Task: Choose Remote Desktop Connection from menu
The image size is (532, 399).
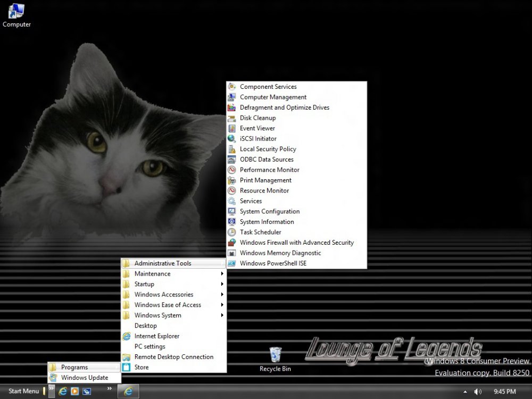Action: (173, 357)
